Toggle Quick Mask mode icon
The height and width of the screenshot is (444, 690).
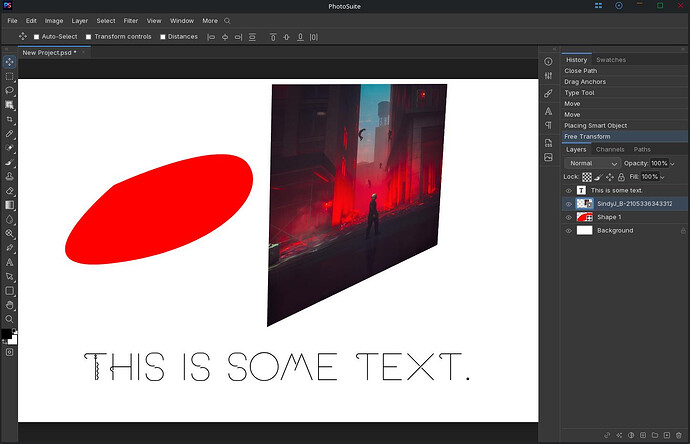point(9,352)
